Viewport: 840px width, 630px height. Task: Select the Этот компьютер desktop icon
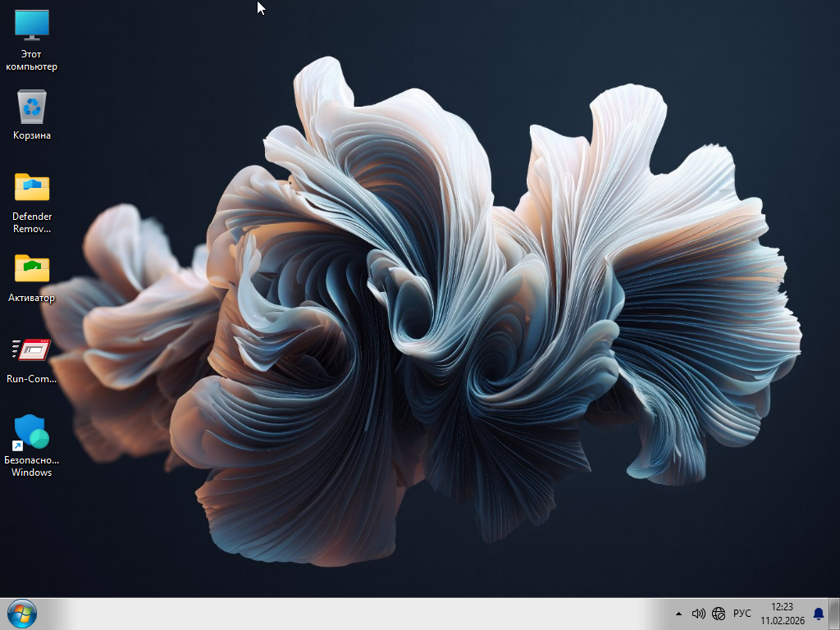(x=32, y=25)
